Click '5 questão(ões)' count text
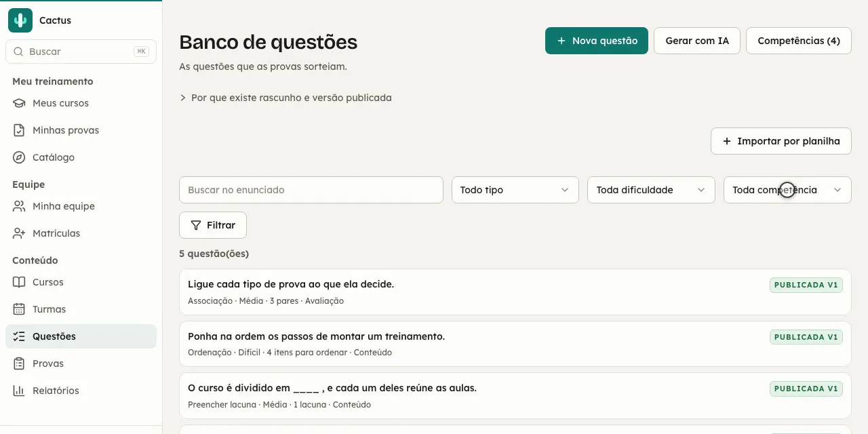This screenshot has width=868, height=434. (x=214, y=254)
